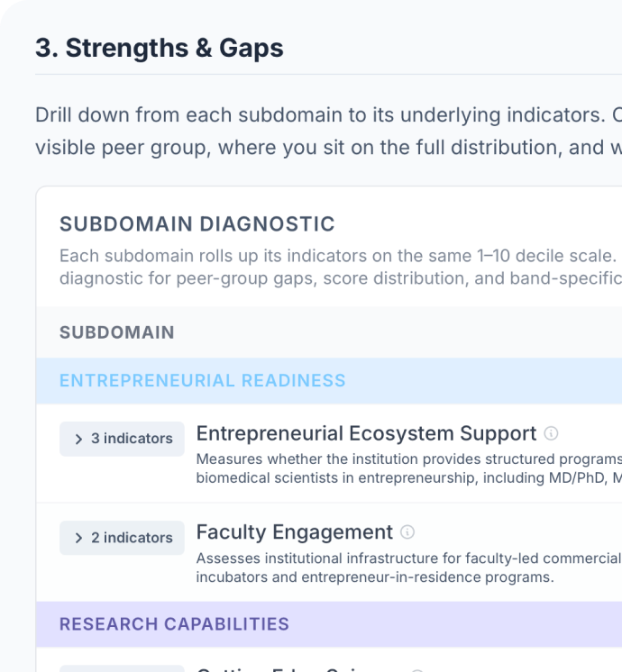Click the chevron arrow before "2 indicators"

[x=78, y=538]
